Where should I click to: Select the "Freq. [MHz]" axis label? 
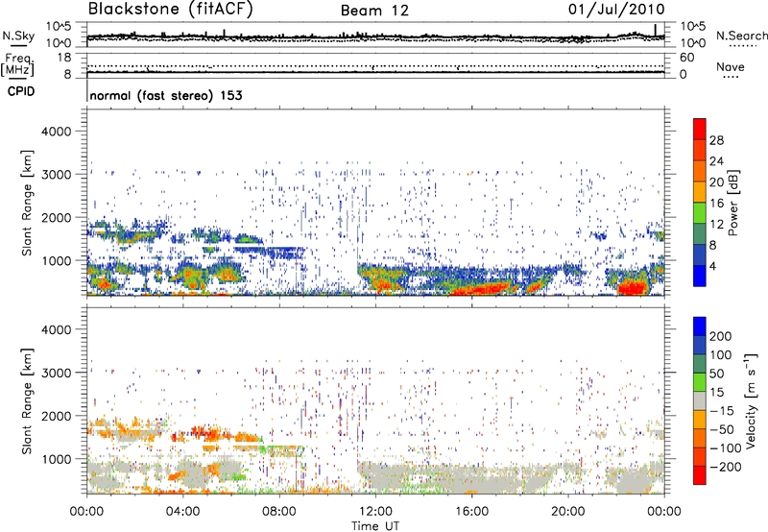(17, 64)
